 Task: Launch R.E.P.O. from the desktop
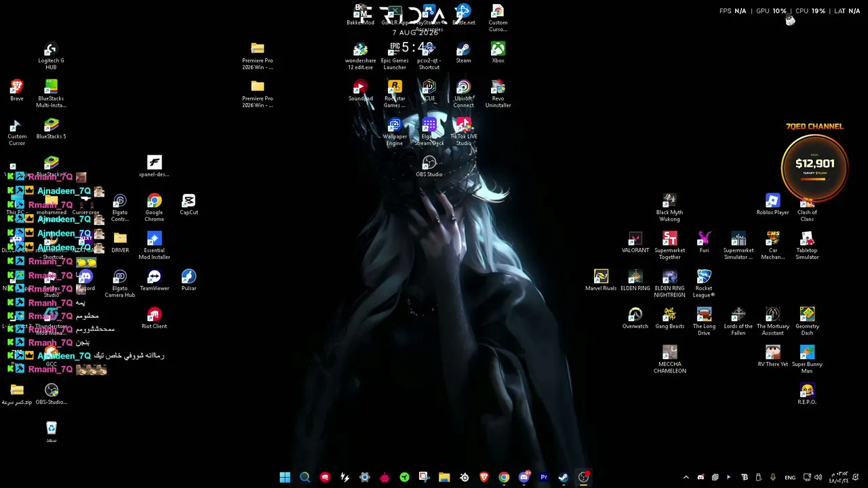click(807, 394)
